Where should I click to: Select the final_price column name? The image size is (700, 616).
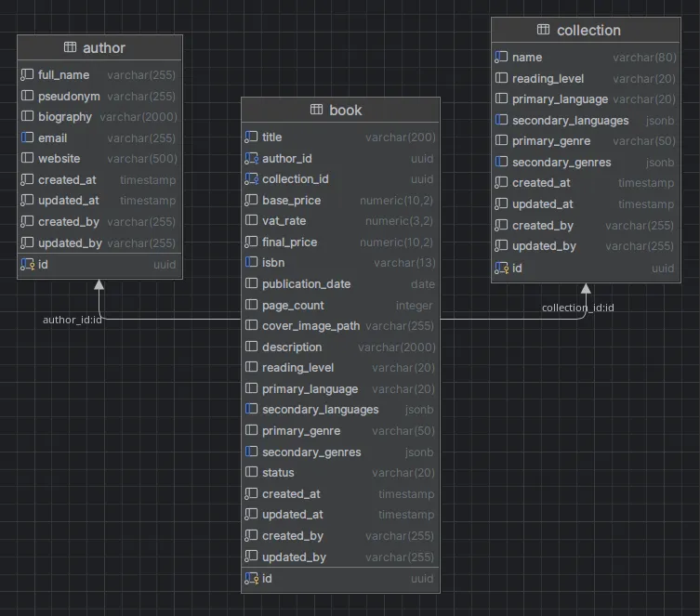[x=289, y=242]
